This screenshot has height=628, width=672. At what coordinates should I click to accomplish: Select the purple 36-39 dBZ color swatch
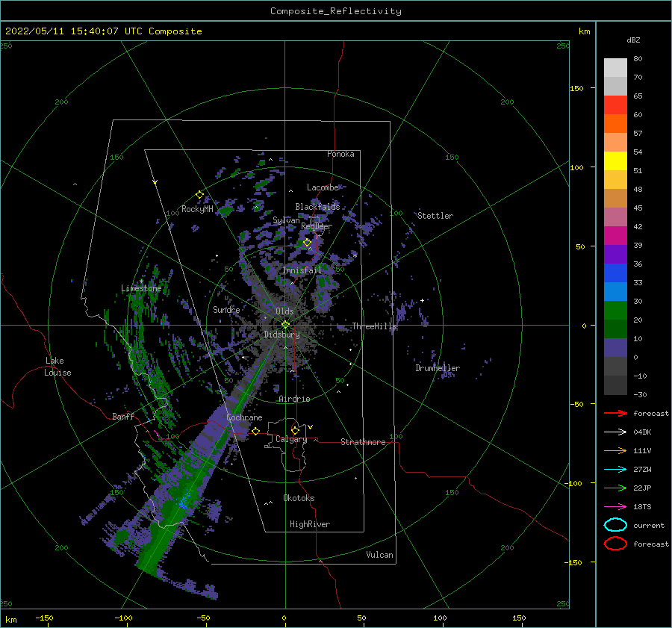[x=615, y=254]
